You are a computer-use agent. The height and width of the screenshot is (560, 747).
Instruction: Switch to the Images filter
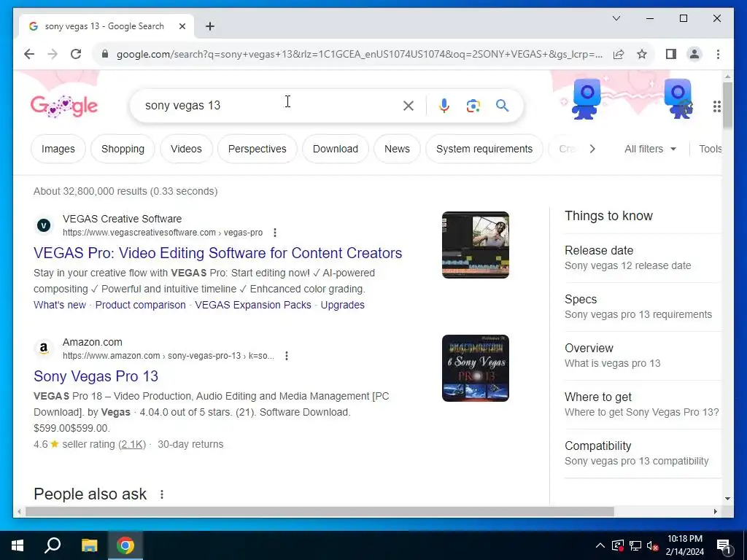point(58,149)
